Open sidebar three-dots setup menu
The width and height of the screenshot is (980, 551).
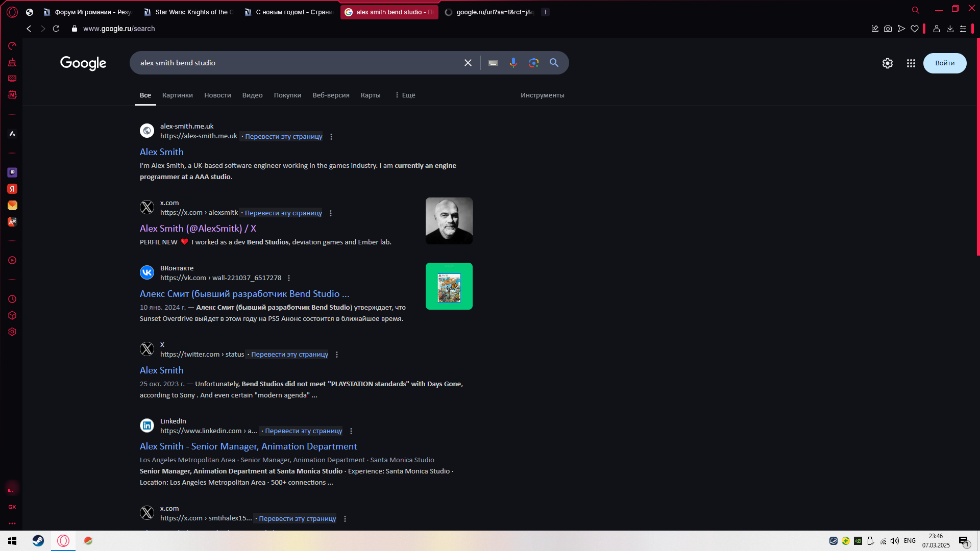(12, 523)
